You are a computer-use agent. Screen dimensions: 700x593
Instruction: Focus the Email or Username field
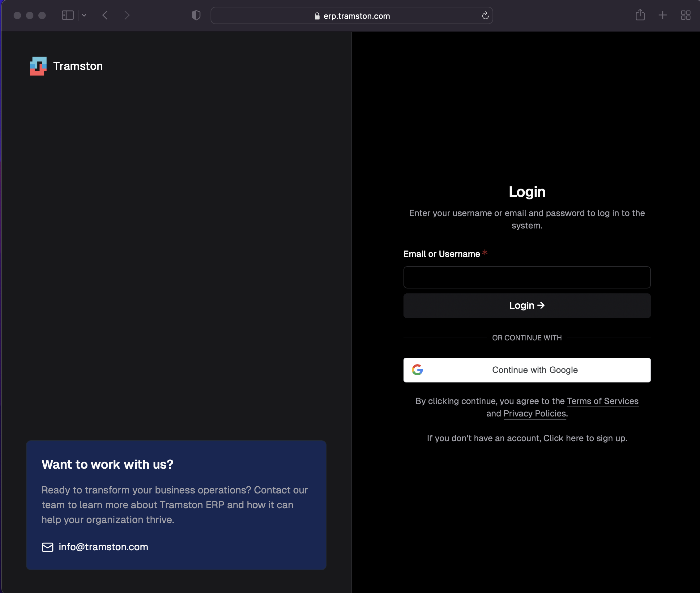coord(527,277)
